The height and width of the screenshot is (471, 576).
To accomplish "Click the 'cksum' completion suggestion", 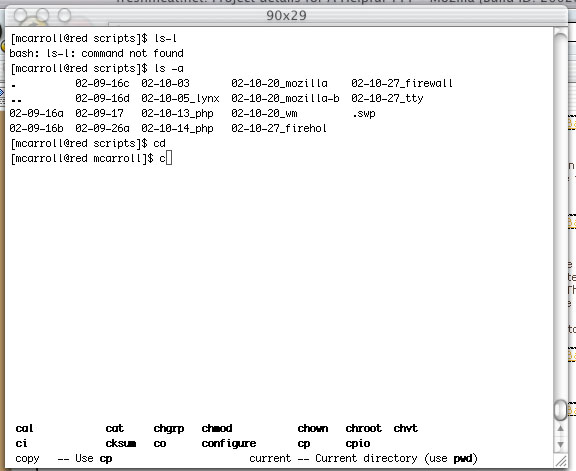I will pyautogui.click(x=120, y=443).
